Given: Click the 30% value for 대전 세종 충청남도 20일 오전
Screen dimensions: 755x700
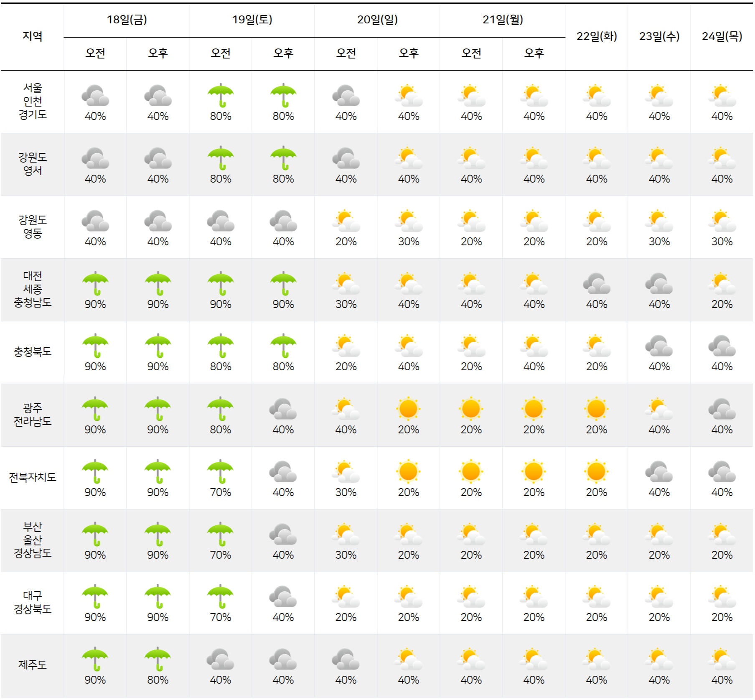Looking at the screenshot, I should click(x=346, y=304).
